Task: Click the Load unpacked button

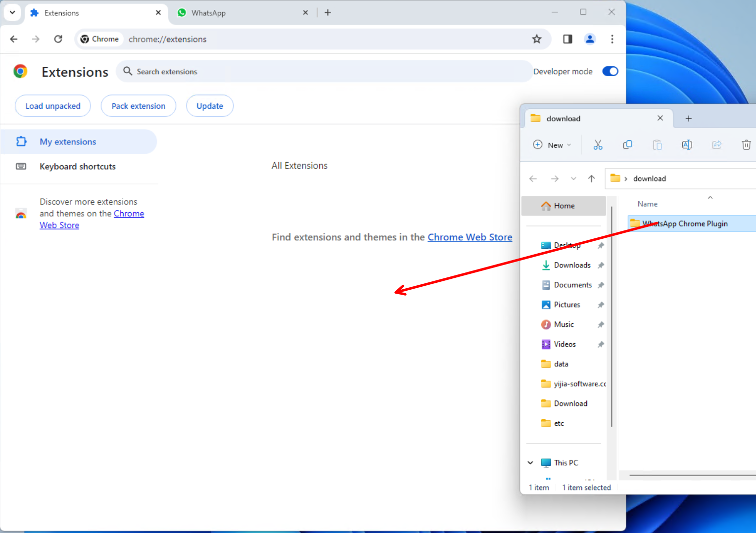Action: 53,106
